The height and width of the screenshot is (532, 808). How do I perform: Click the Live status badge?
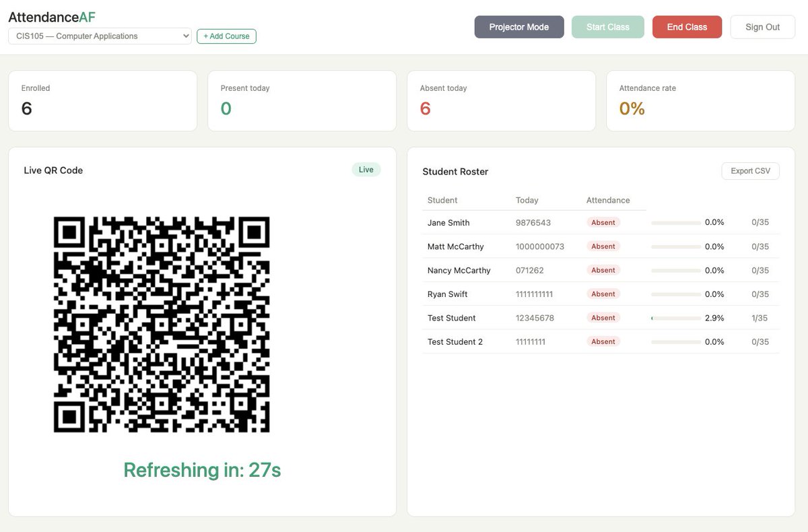(x=366, y=170)
